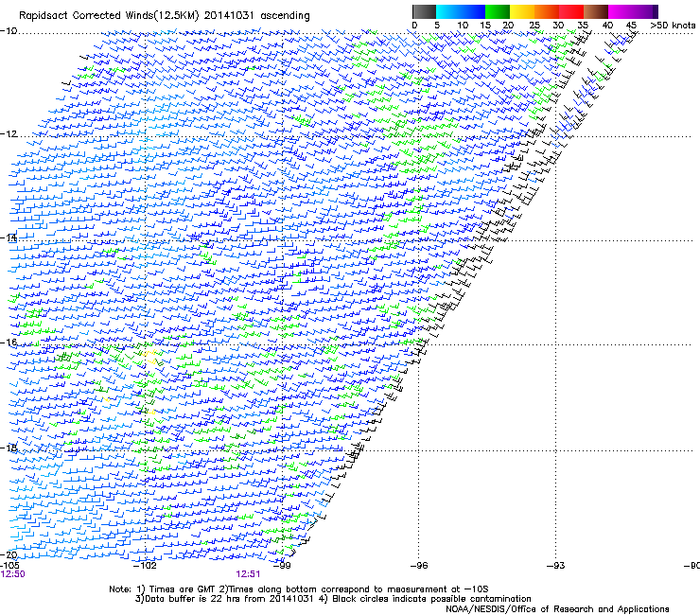Click the yellow 20-25 knots legend swatch
This screenshot has height=615, width=700.
click(522, 11)
